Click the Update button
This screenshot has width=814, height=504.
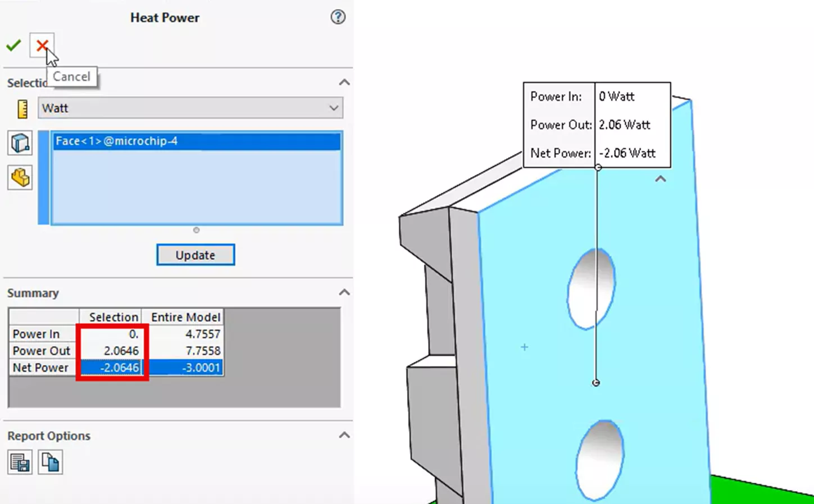pos(195,255)
